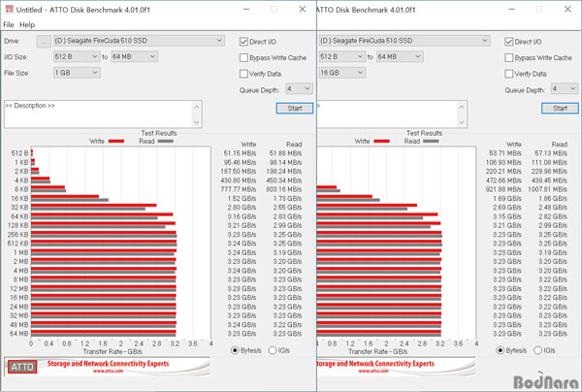Click the 512 B row label in left chart

tap(19, 153)
